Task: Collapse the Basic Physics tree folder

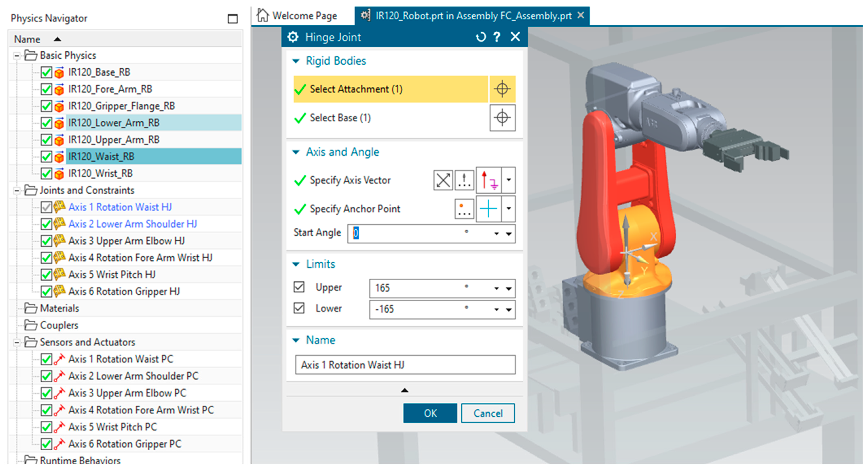Action: [17, 56]
